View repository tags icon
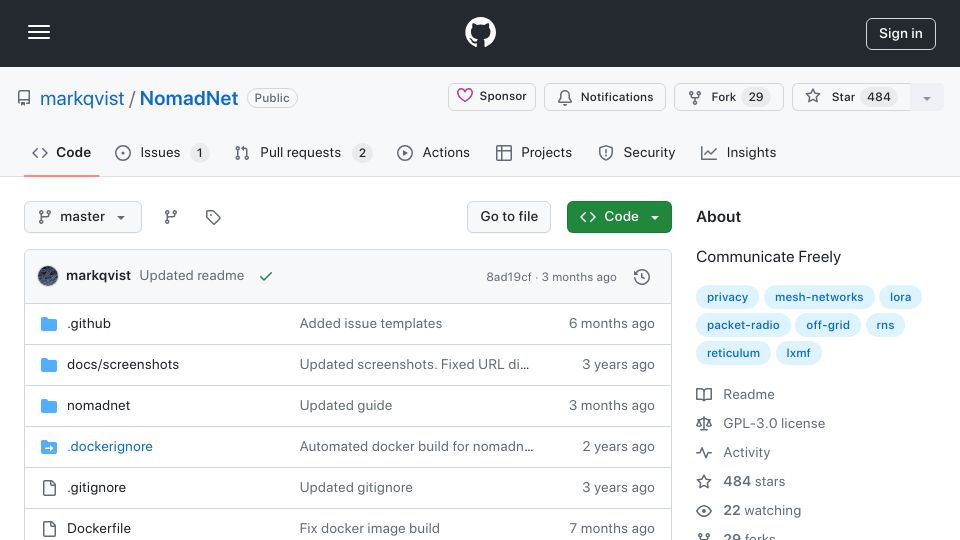The height and width of the screenshot is (540, 960). pos(213,217)
